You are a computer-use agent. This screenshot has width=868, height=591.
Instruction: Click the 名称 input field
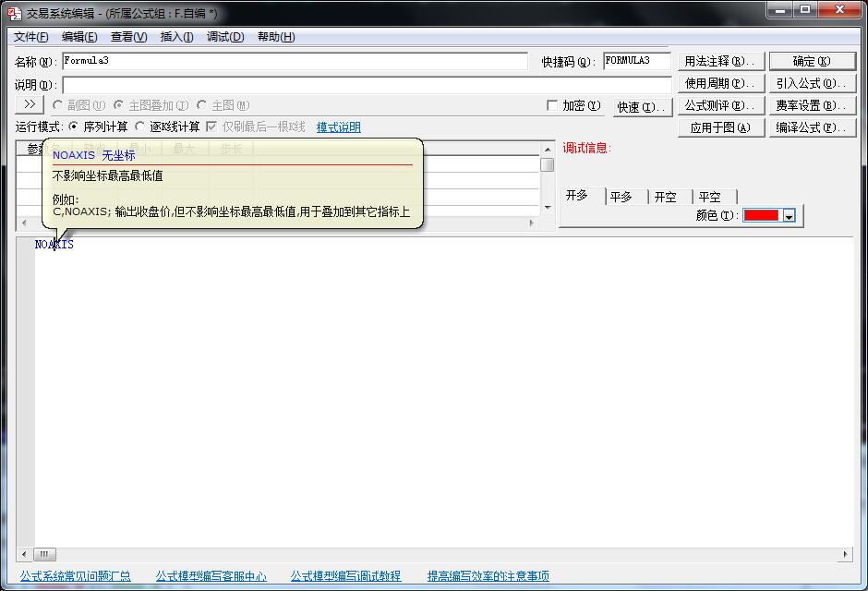pos(295,61)
